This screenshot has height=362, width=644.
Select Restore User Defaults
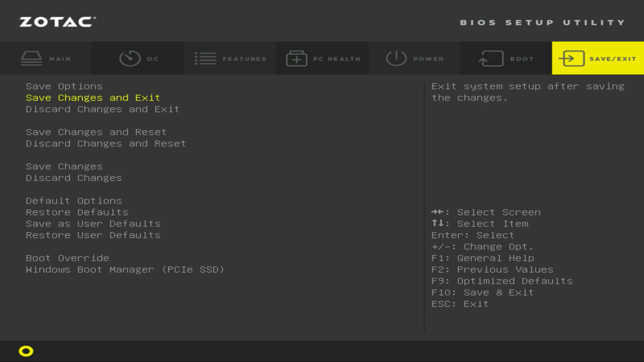[93, 235]
